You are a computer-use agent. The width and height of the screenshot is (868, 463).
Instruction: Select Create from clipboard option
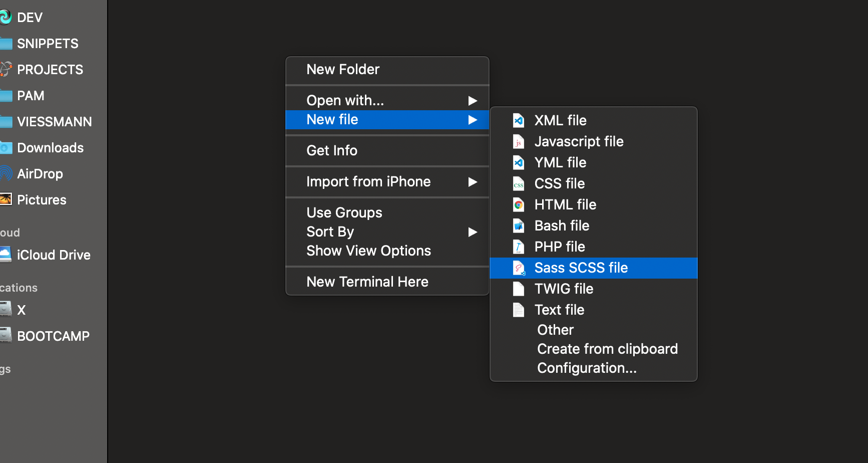click(x=607, y=349)
